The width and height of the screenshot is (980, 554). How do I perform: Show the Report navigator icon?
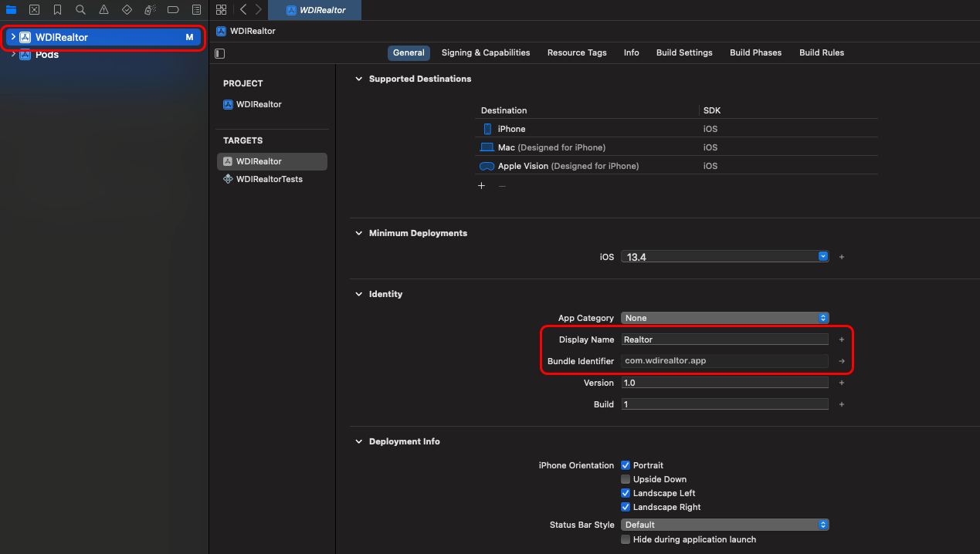click(x=196, y=10)
